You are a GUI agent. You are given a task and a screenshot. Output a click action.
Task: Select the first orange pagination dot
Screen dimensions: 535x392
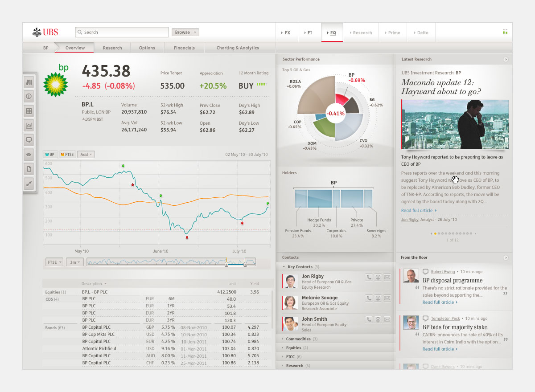tap(435, 233)
